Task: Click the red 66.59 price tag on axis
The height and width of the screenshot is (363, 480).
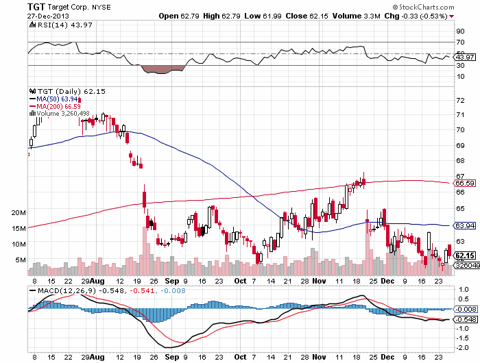Action: [x=465, y=183]
